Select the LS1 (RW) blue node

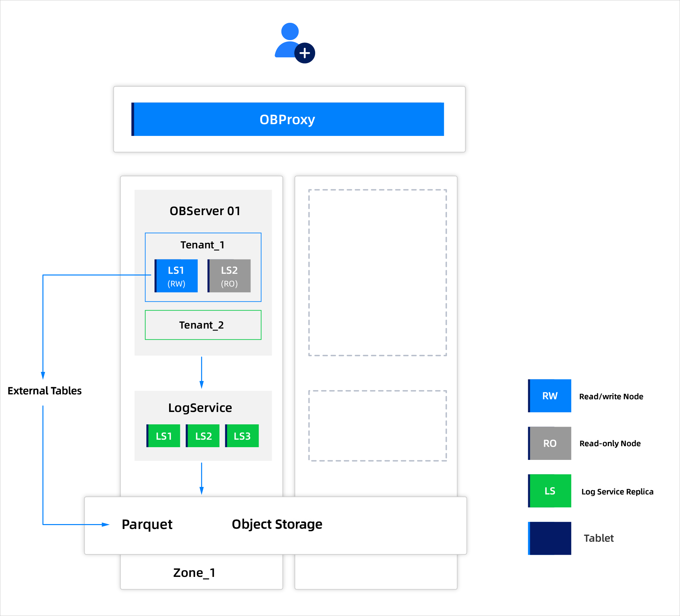[176, 276]
